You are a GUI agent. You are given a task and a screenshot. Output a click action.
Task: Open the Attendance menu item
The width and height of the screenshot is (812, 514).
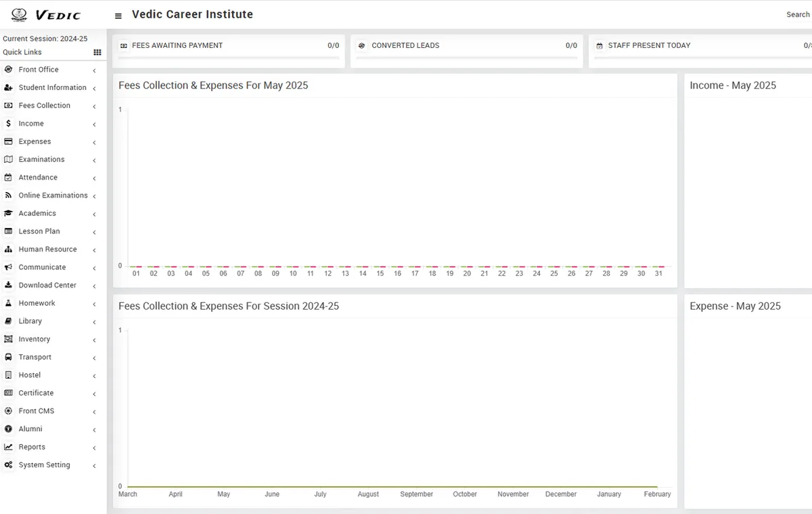pyautogui.click(x=53, y=178)
